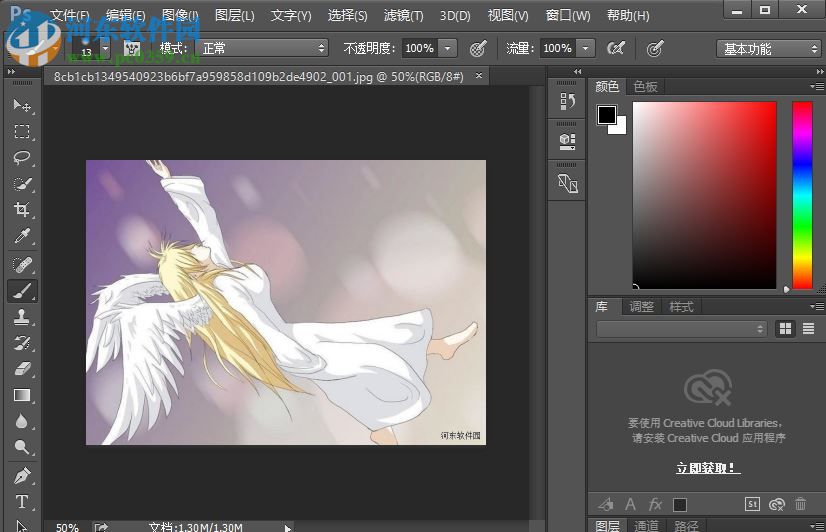Viewport: 826px width, 532px height.
Task: Select the Eraser tool
Action: point(22,369)
